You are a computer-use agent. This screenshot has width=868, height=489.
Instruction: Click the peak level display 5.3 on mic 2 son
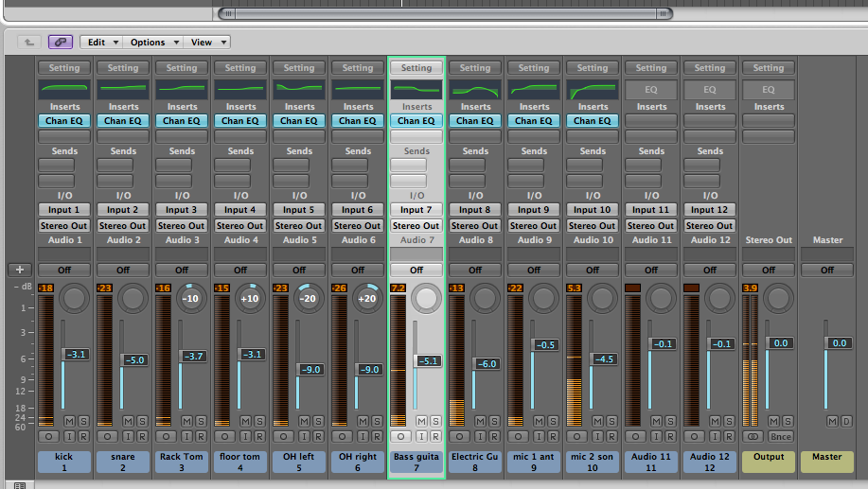click(574, 288)
